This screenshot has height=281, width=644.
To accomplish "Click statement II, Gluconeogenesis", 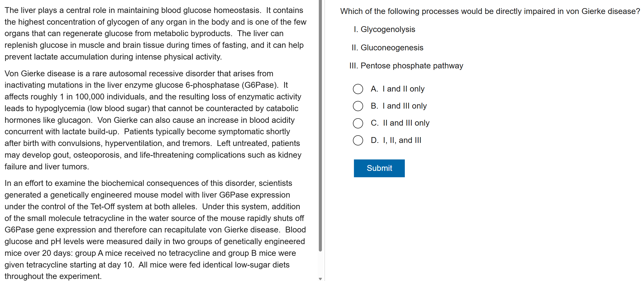I will coord(392,48).
